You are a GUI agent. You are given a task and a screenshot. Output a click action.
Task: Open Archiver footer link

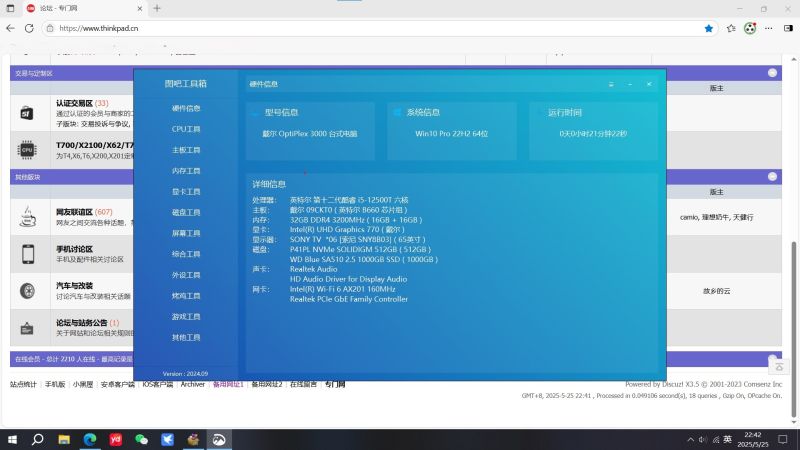(192, 384)
